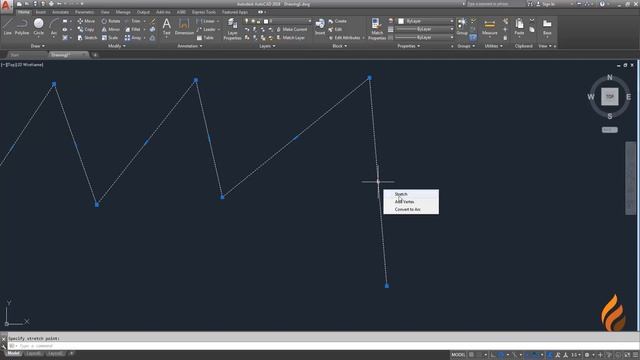Open Layer Properties
The image size is (640, 360).
tap(232, 29)
